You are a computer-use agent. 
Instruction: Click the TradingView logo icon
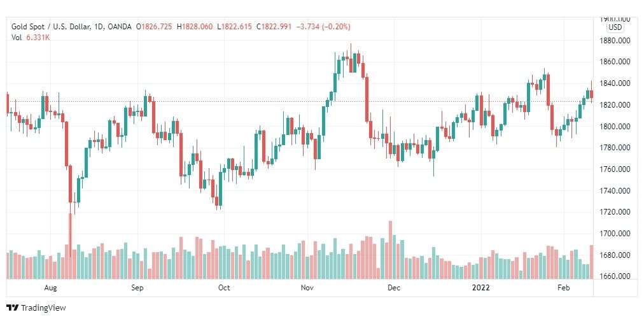(x=13, y=308)
